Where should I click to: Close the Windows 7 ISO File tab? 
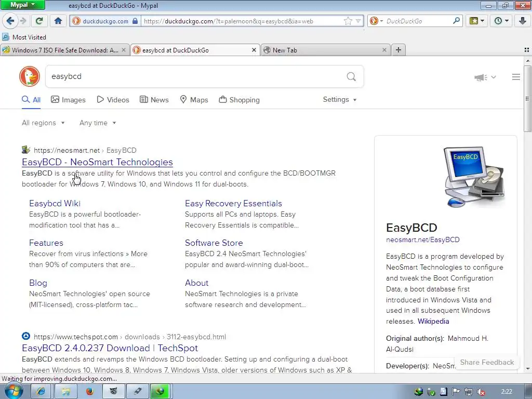point(124,50)
